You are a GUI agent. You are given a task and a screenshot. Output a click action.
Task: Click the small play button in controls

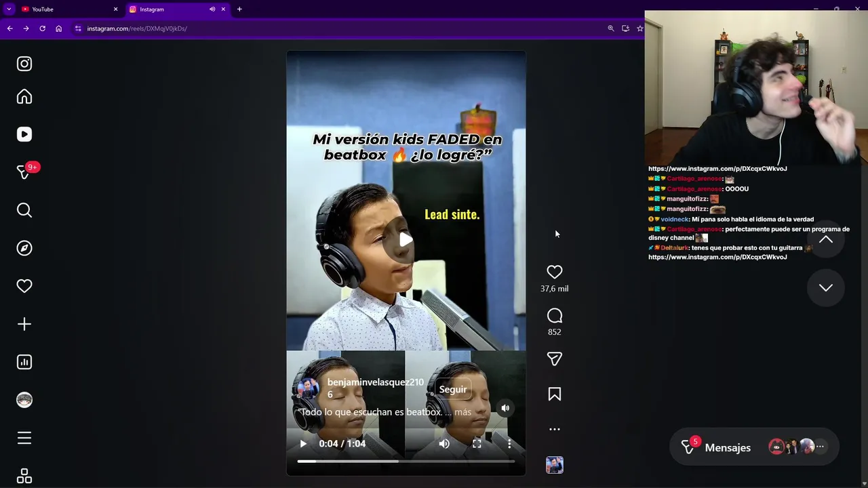303,444
